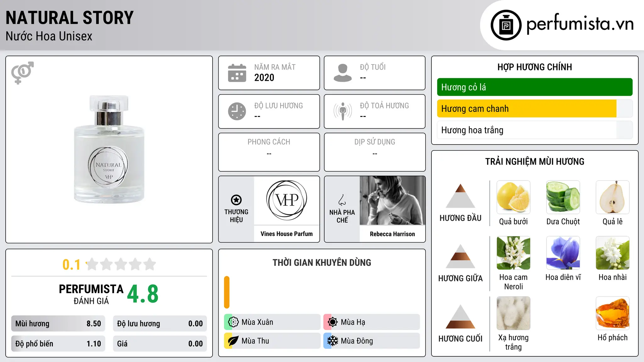Click the Rebecca Harrison perfumer photo

[x=392, y=200]
